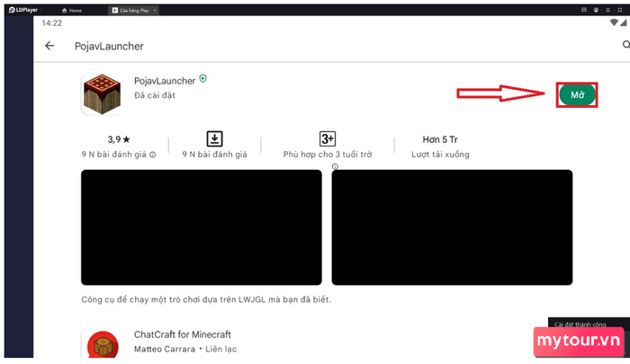Click the Lượt tải xuống label
Image resolution: width=630 pixels, height=364 pixels.
coord(440,155)
